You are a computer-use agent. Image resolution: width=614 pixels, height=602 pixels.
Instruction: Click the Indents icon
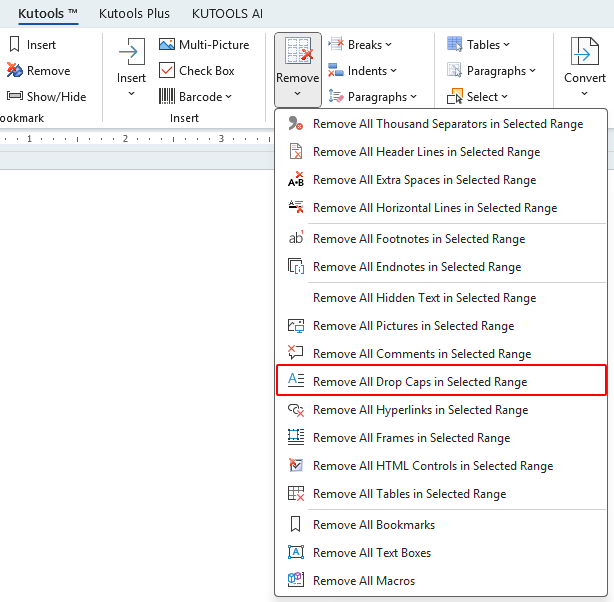[336, 71]
